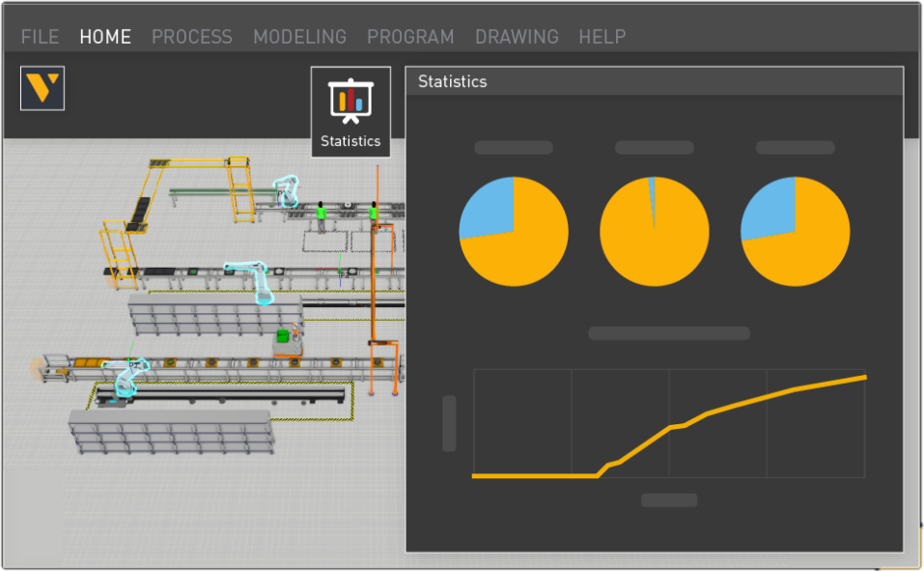Select the green container on the middle conveyor
The height and width of the screenshot is (571, 924).
click(x=284, y=335)
